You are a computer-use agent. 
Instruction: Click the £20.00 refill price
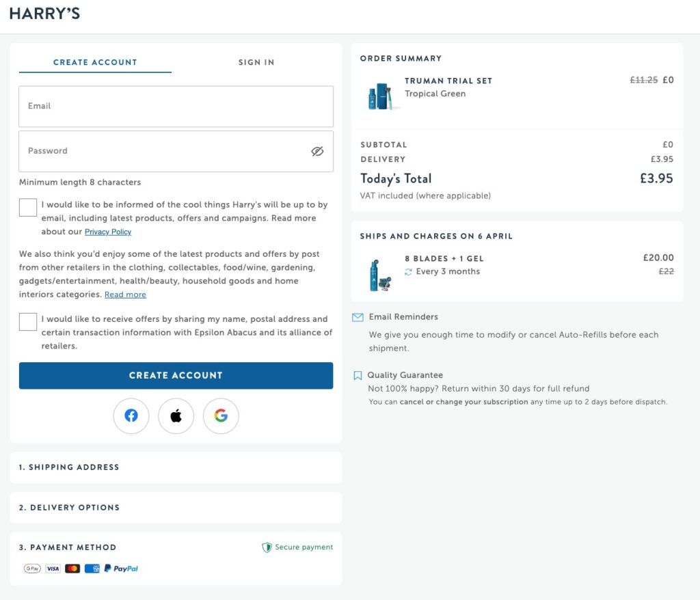pos(658,258)
